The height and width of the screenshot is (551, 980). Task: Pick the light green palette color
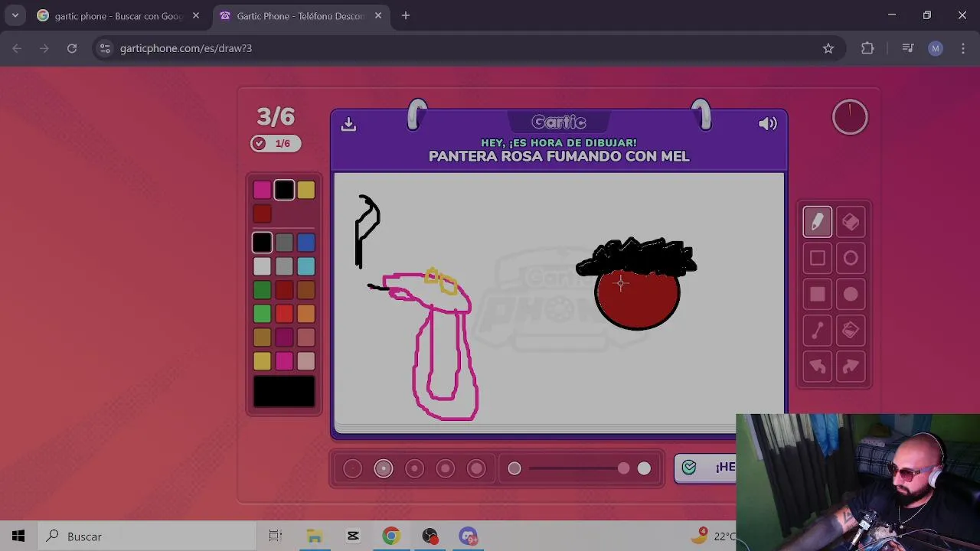coord(262,314)
